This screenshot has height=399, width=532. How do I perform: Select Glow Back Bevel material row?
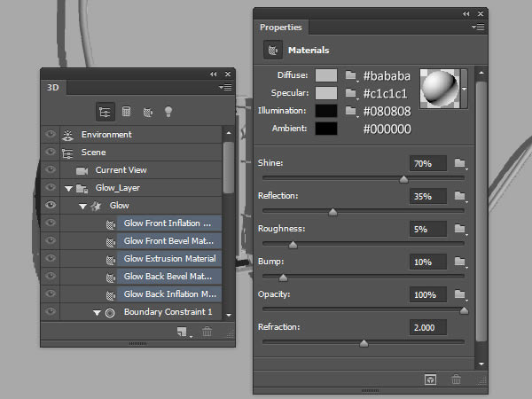(x=169, y=276)
